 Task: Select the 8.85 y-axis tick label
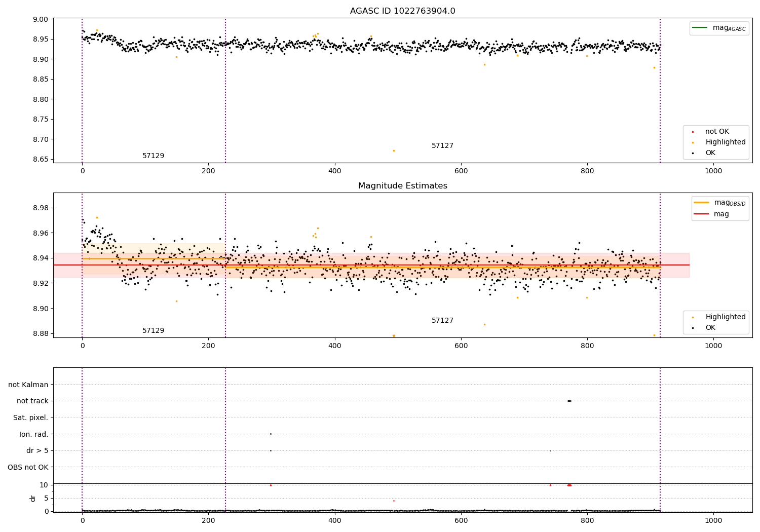pos(41,80)
